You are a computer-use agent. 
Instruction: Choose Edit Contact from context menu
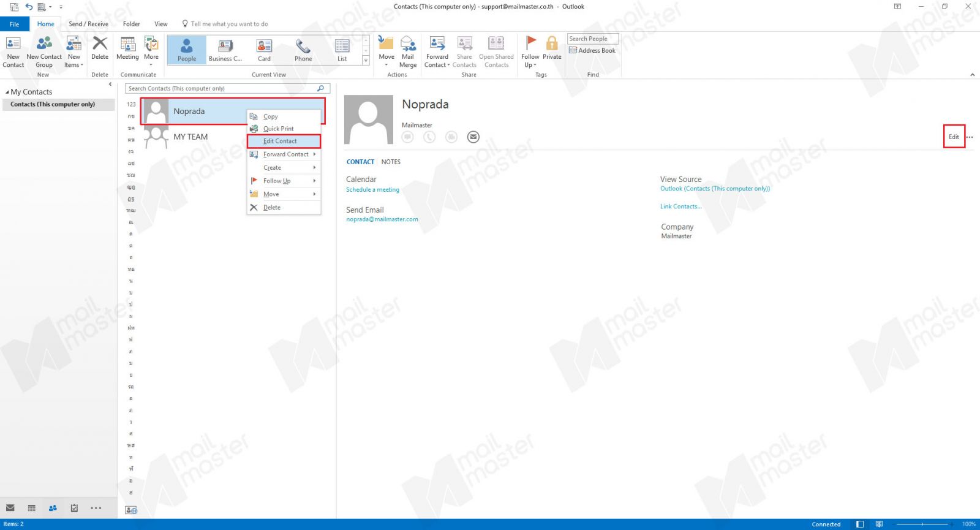284,141
